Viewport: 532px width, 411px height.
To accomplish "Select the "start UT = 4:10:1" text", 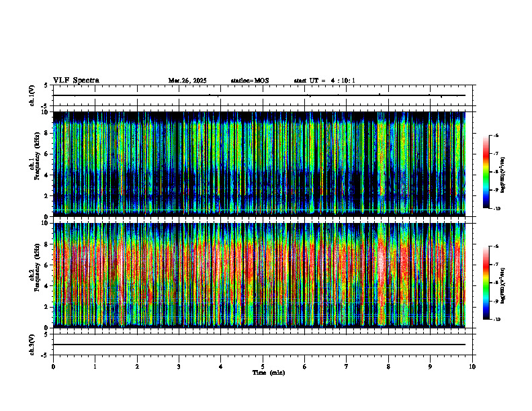I will point(324,81).
